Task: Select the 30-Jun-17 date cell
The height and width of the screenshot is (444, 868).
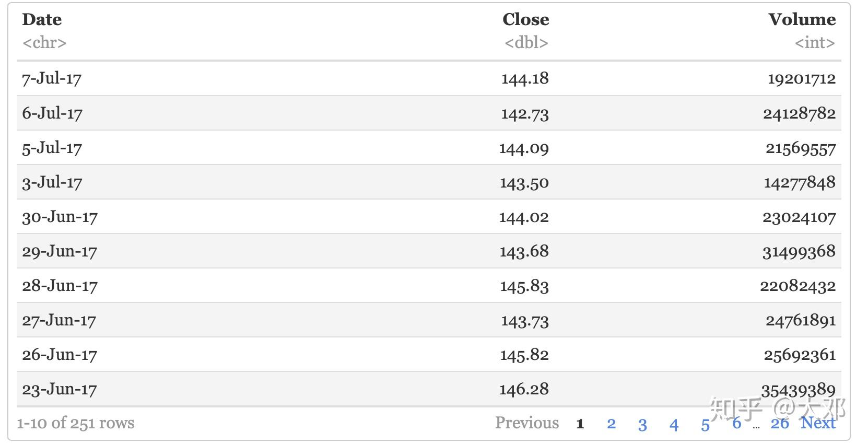Action: (x=60, y=217)
